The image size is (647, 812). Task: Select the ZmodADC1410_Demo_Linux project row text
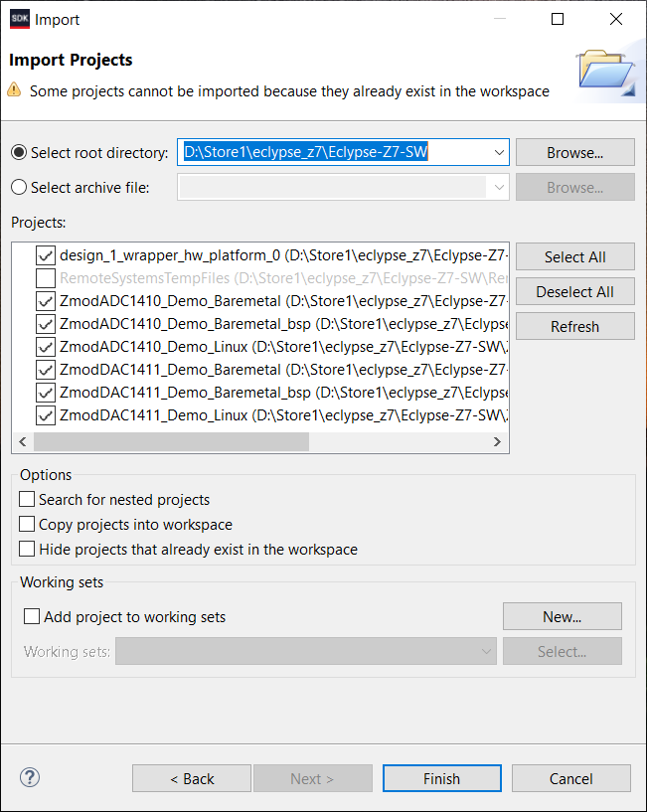coord(283,347)
